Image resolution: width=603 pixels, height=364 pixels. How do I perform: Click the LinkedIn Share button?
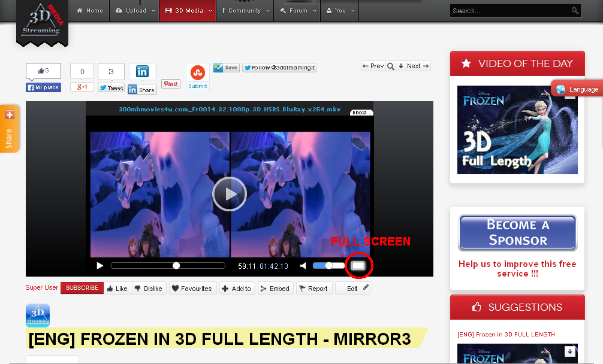[142, 90]
